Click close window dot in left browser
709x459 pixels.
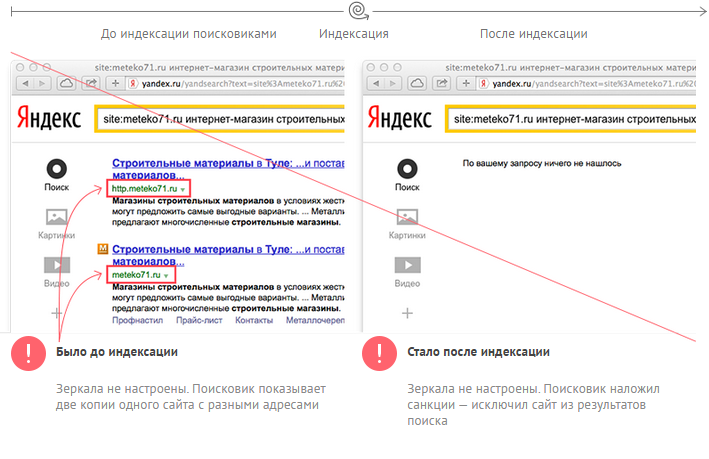20,67
